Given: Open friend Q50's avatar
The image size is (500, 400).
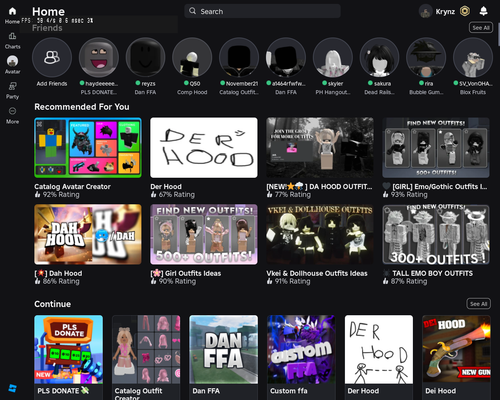Looking at the screenshot, I should (192, 57).
